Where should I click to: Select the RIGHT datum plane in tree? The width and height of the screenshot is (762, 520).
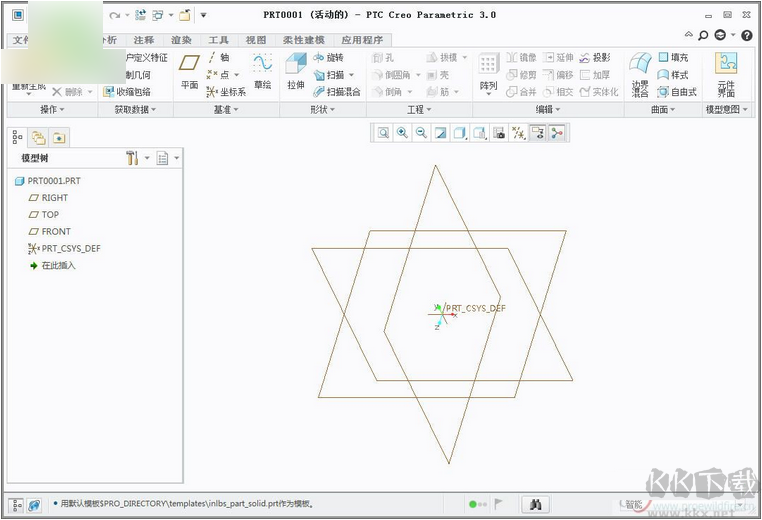[x=48, y=198]
